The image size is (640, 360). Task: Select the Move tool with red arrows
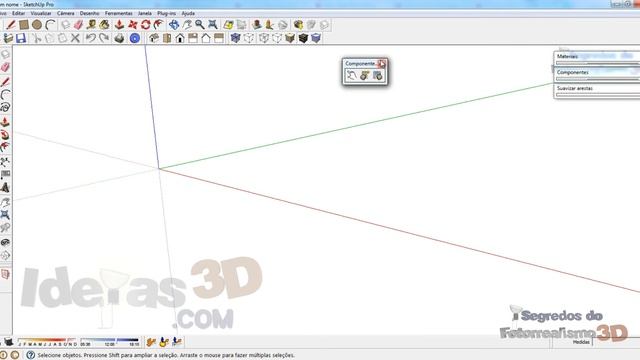pyautogui.click(x=133, y=25)
